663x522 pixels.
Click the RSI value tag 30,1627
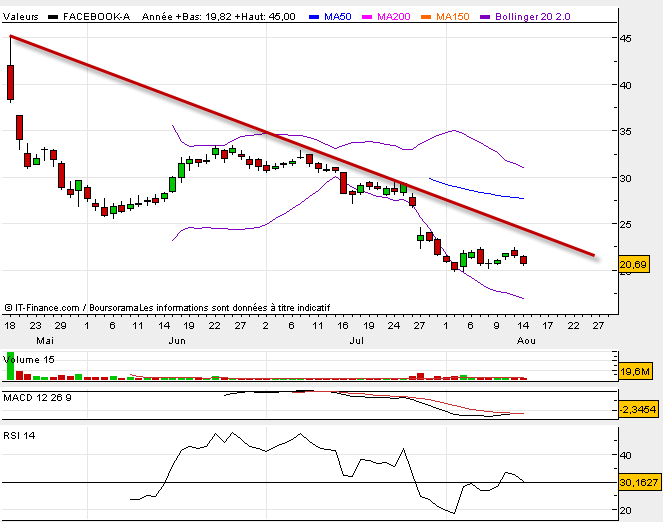637,483
